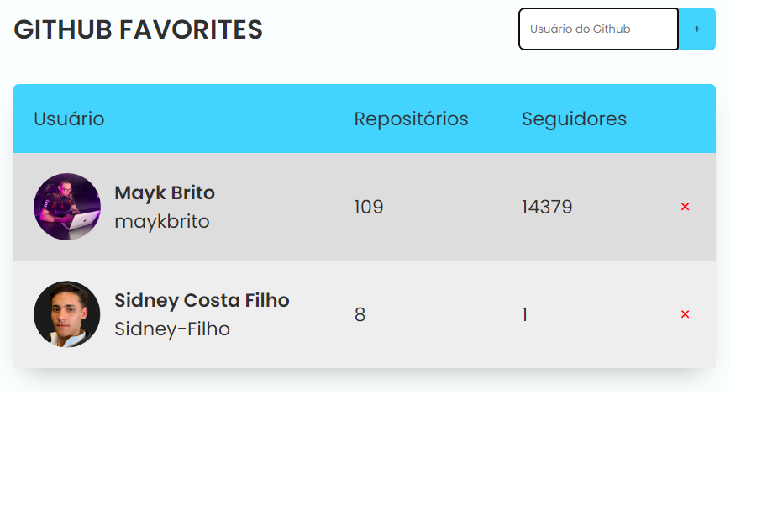Screen dimensions: 762x532
Task: Remove Sidney Costa Filho from favorites
Action: [x=685, y=314]
